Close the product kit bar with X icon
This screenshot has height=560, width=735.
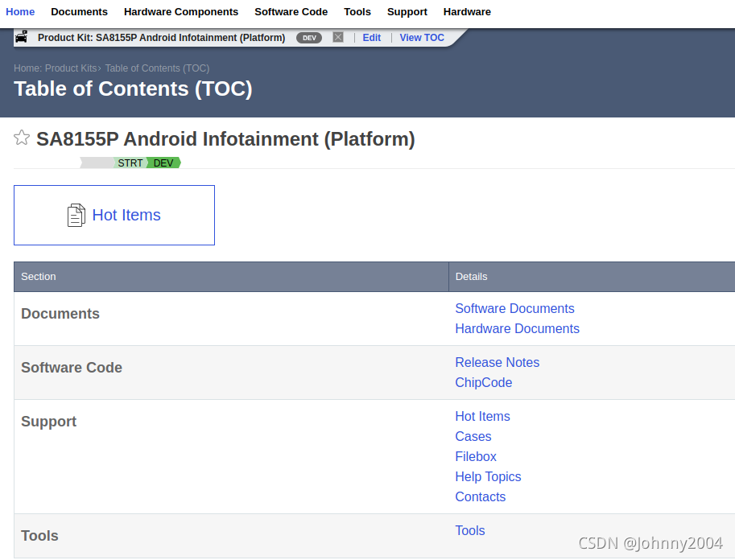point(338,37)
